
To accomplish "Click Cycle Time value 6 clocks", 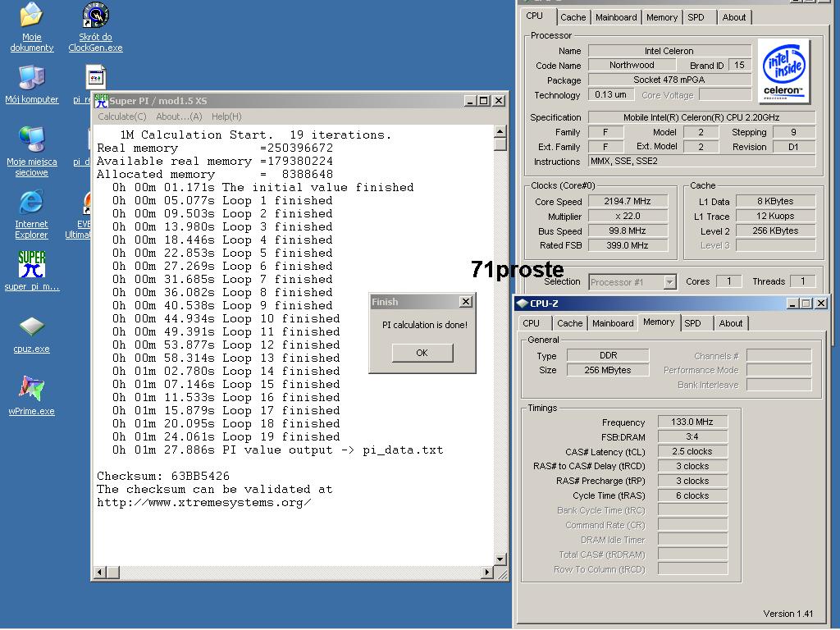I will [x=692, y=495].
